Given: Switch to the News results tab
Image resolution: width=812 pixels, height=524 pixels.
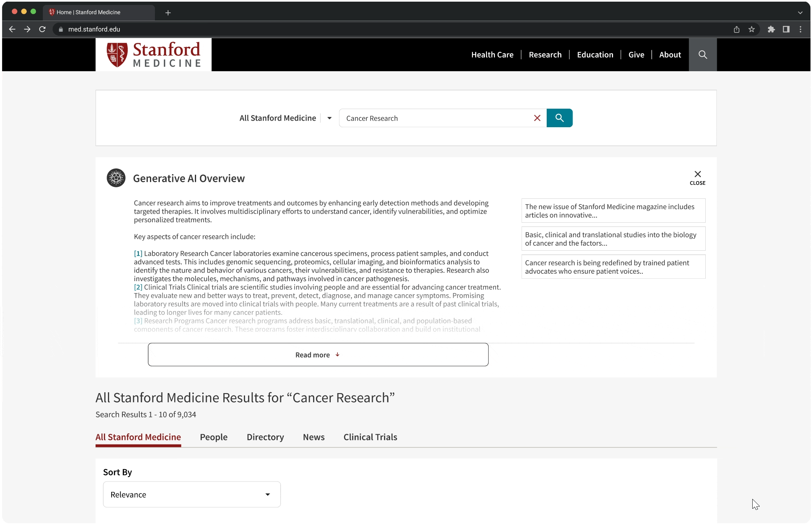Looking at the screenshot, I should [x=314, y=437].
